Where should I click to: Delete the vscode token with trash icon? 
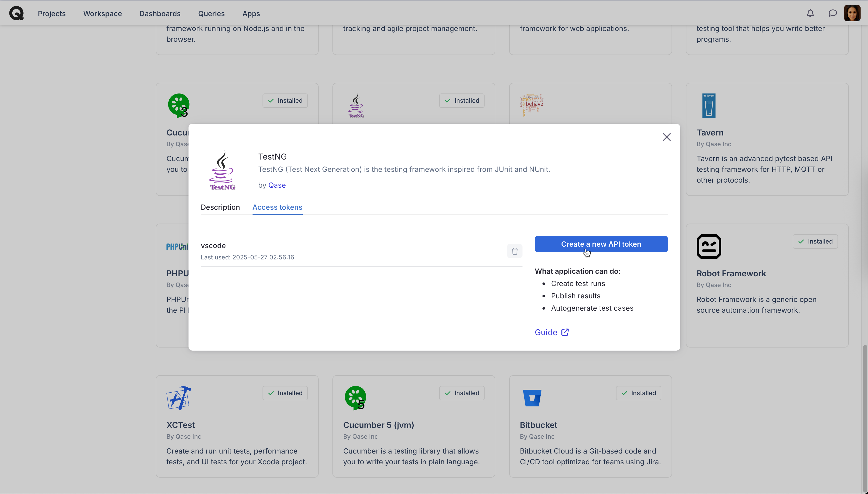point(514,251)
